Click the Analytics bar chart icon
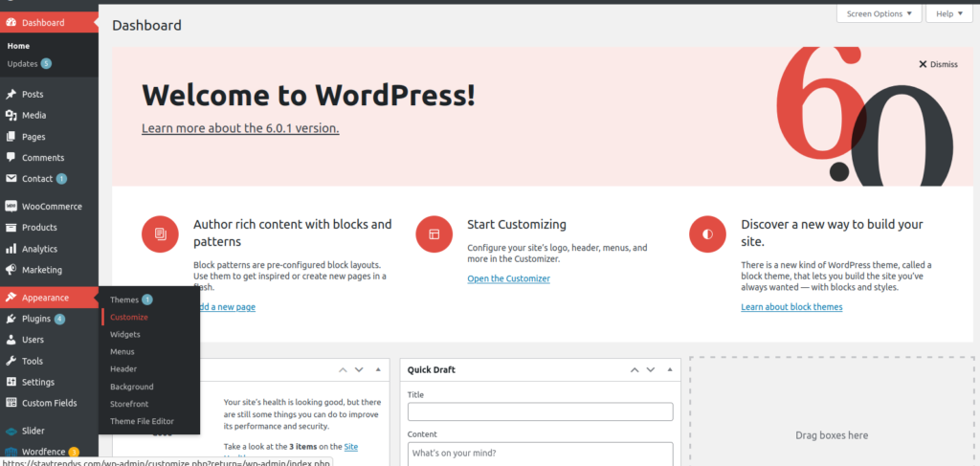This screenshot has height=466, width=980. click(x=11, y=249)
